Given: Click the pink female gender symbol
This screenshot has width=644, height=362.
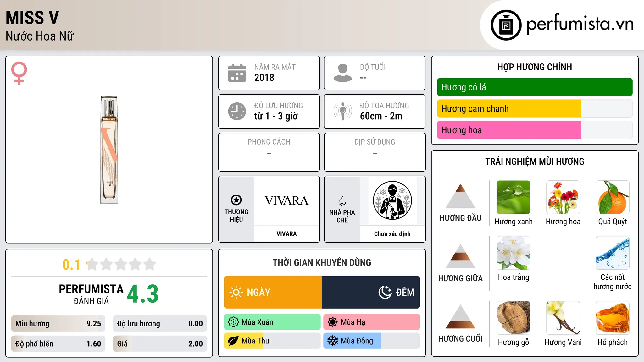Looking at the screenshot, I should 19,73.
